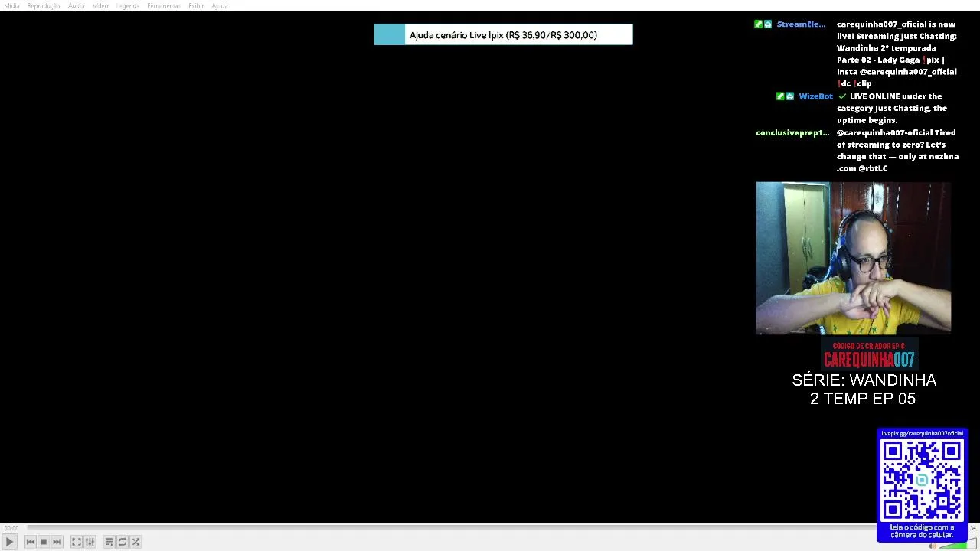980x551 pixels.
Task: Click the livepix QR code image
Action: [x=922, y=480]
